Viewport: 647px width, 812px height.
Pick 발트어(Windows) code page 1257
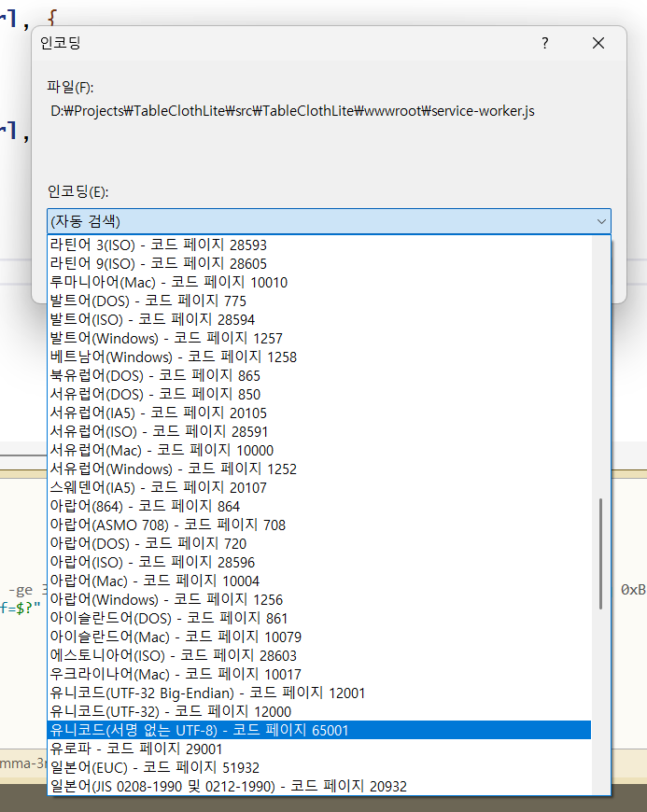pos(319,338)
